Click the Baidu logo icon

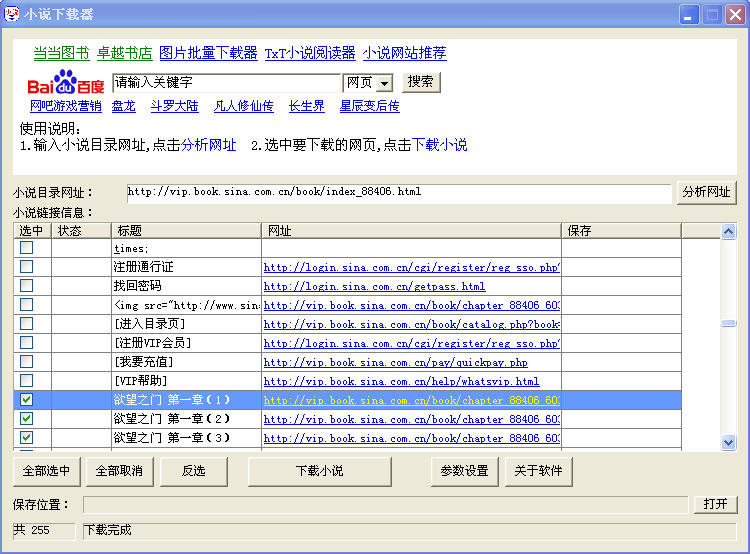click(x=65, y=83)
